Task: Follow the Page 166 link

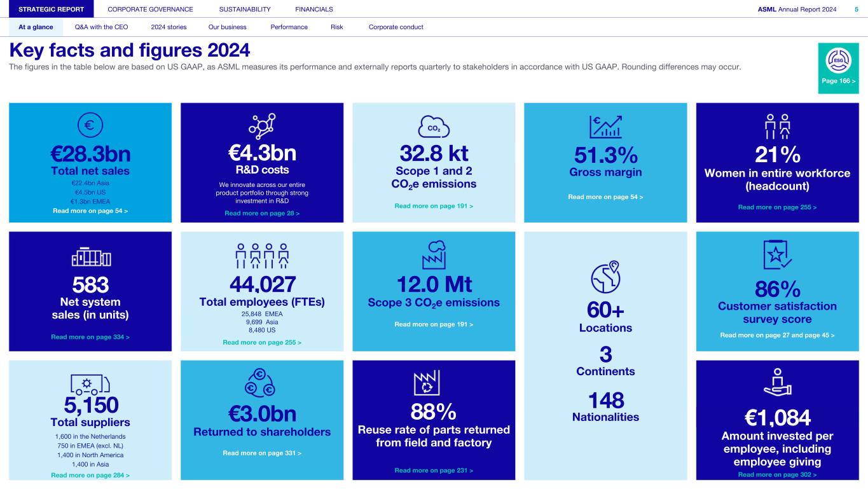Action: (x=838, y=83)
